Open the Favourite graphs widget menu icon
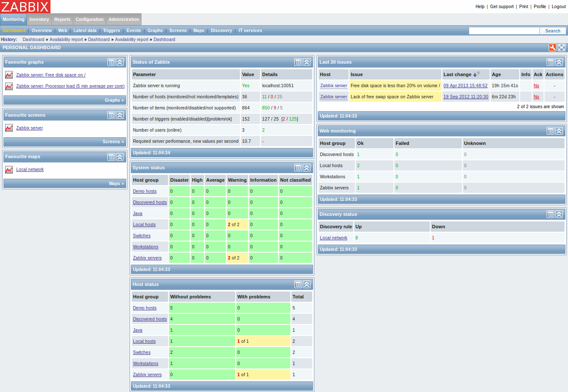 point(111,62)
